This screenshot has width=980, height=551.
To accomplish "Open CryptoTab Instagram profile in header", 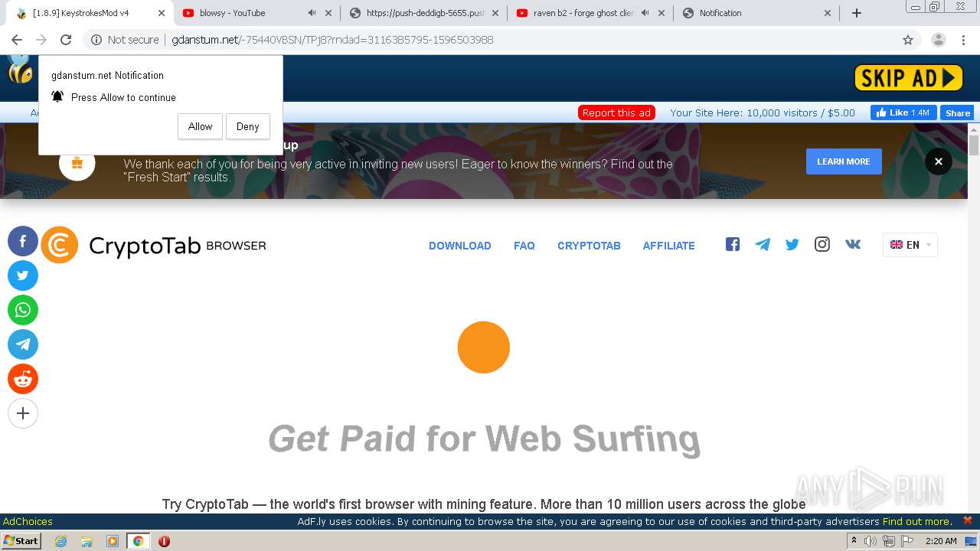I will [x=822, y=244].
